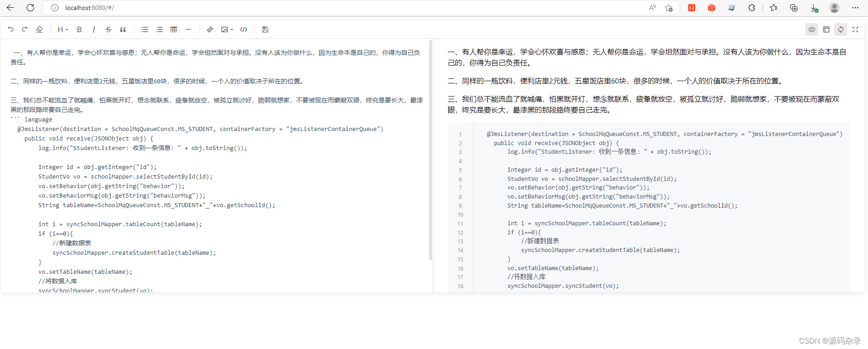The height and width of the screenshot is (349, 868).
Task: Click the "//新建数据表" comment in the editor
Action: point(72,243)
